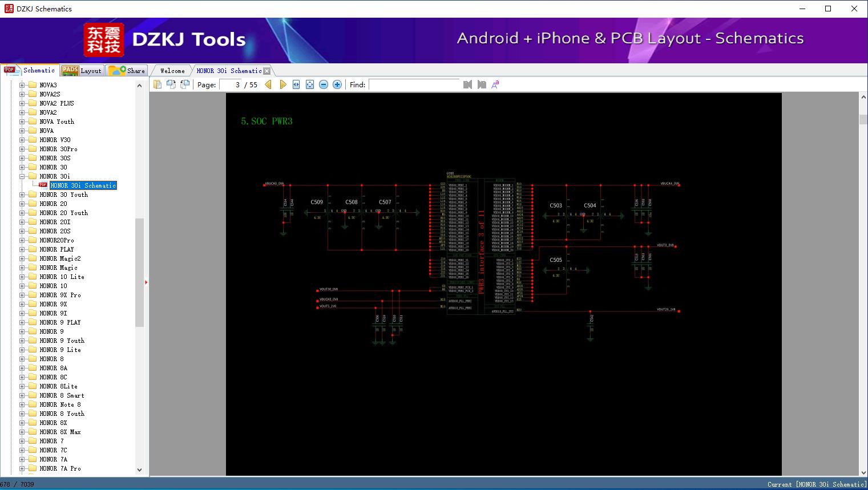Go to the next page arrow

(x=282, y=84)
